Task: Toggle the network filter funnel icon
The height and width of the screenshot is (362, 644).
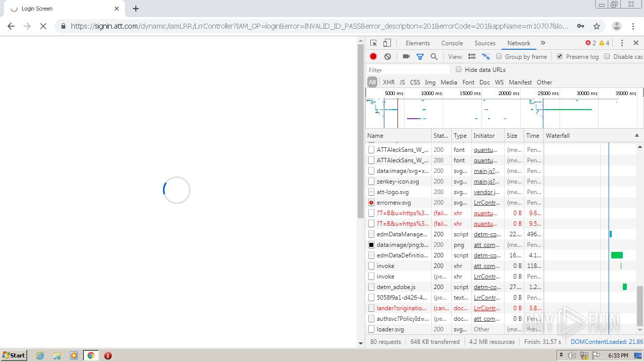Action: tap(420, 57)
